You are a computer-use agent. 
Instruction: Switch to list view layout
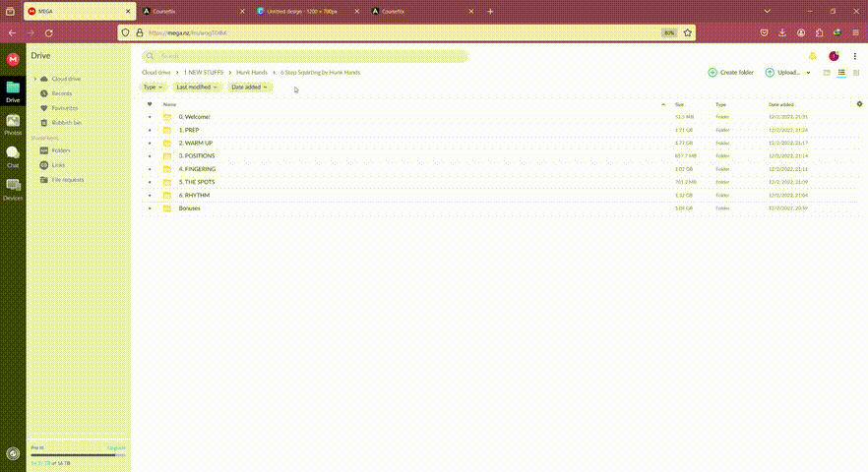841,73
